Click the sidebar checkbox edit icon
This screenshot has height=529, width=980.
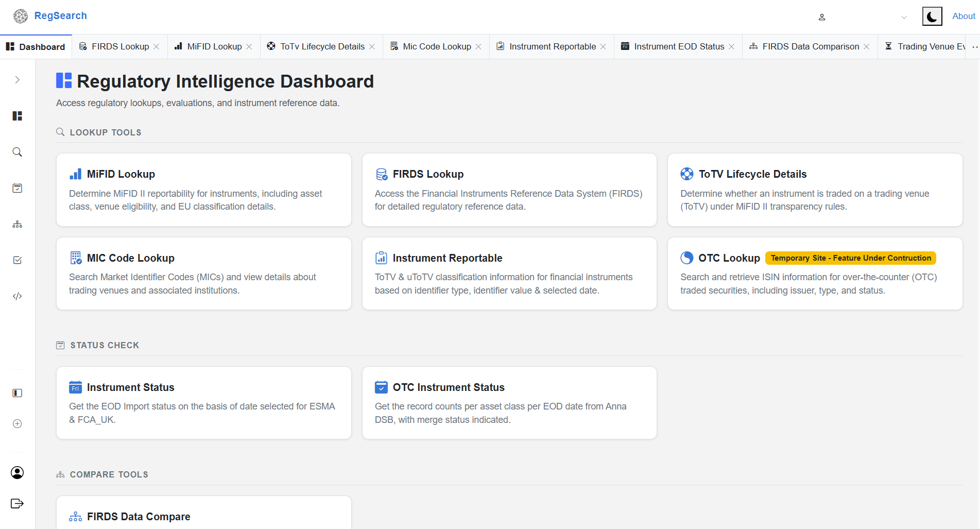coord(18,260)
